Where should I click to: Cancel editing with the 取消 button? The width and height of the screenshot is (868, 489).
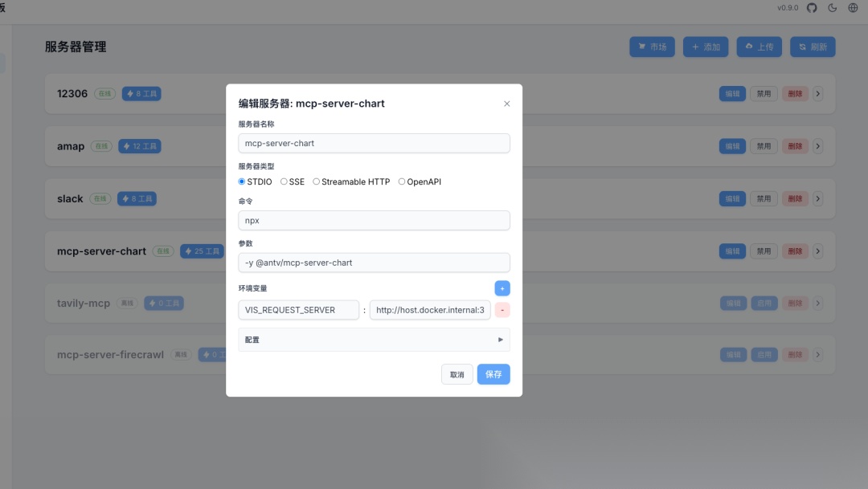(457, 373)
